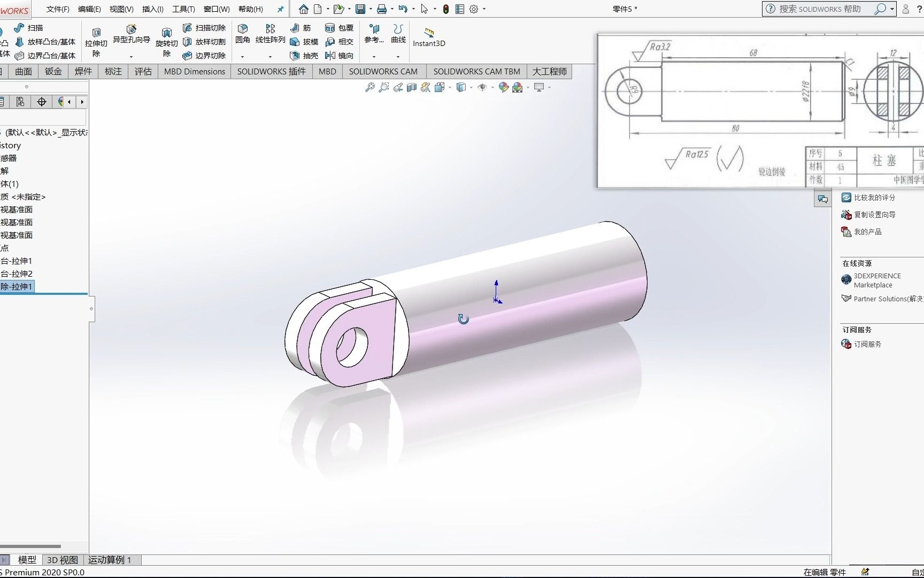Select 切除-拉伸1 feature in tree
924x578 pixels.
(17, 286)
